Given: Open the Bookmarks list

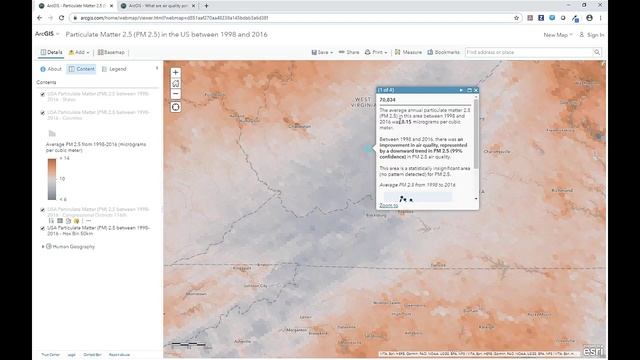Looking at the screenshot, I should click(x=443, y=52).
